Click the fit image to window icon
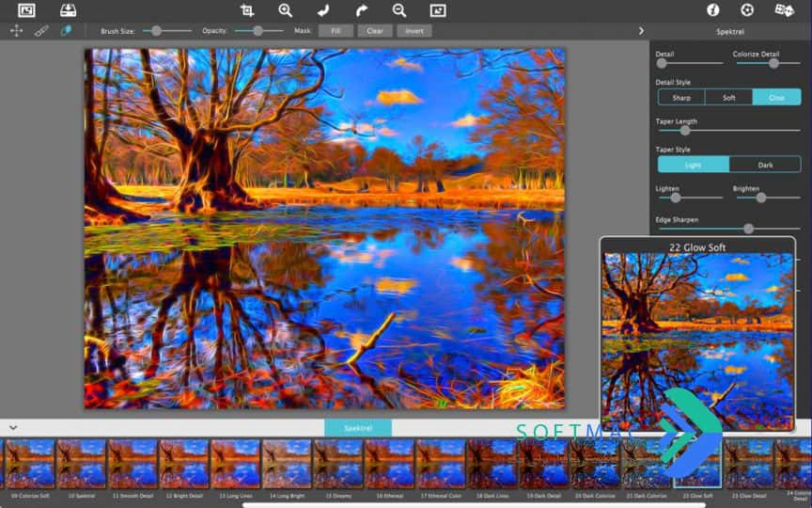The width and height of the screenshot is (812, 508). (438, 10)
